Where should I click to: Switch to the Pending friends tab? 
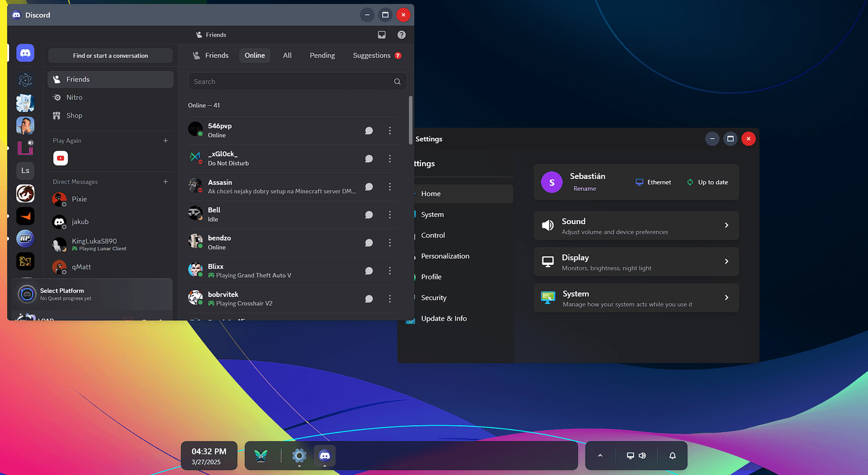pos(322,55)
